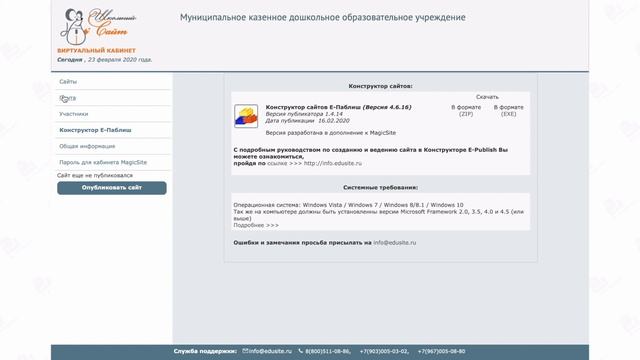Click the ВИРТУАЛЬНЫЙ КАБИНЕТ heading
Image resolution: width=640 pixels, height=360 pixels.
tap(96, 51)
